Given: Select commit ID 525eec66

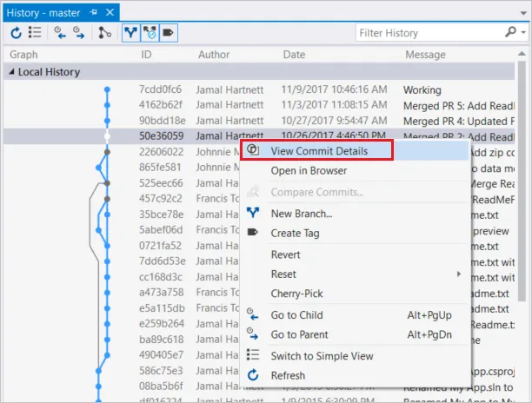Looking at the screenshot, I should (x=161, y=183).
